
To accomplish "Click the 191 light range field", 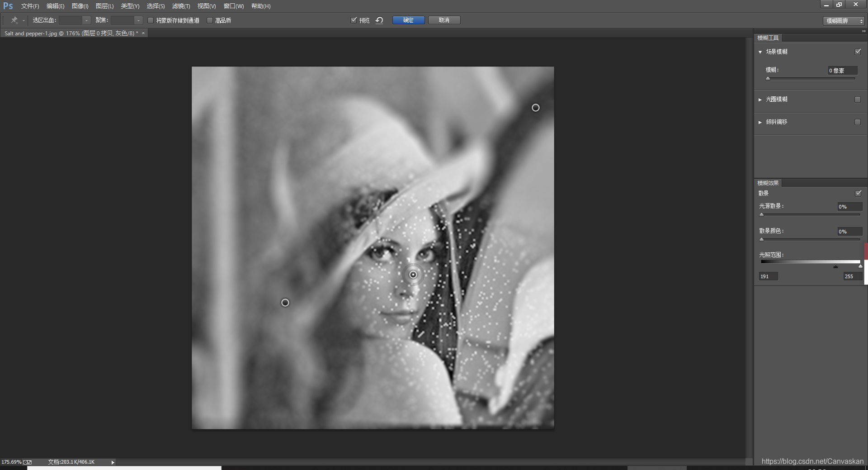I will point(768,276).
